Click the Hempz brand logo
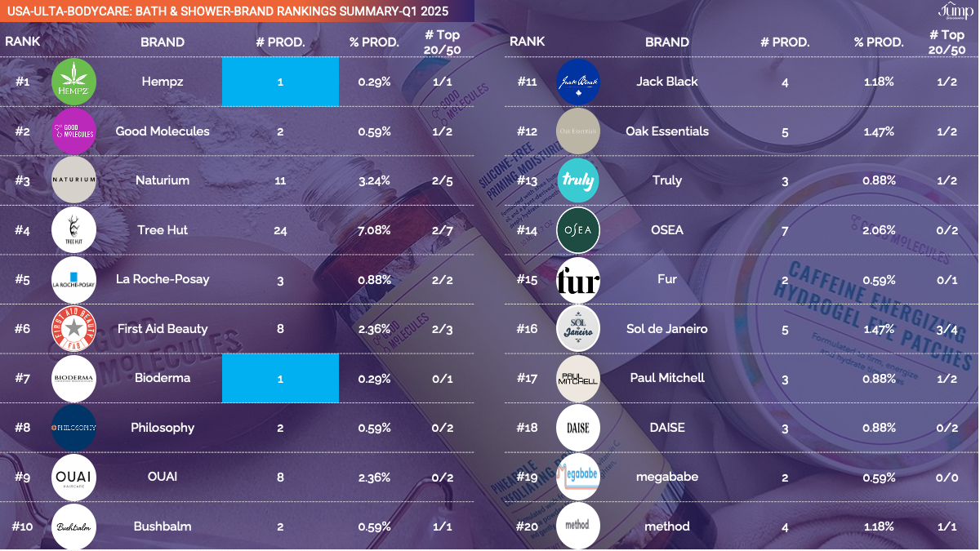Viewport: 980px width, 551px height. pyautogui.click(x=73, y=82)
